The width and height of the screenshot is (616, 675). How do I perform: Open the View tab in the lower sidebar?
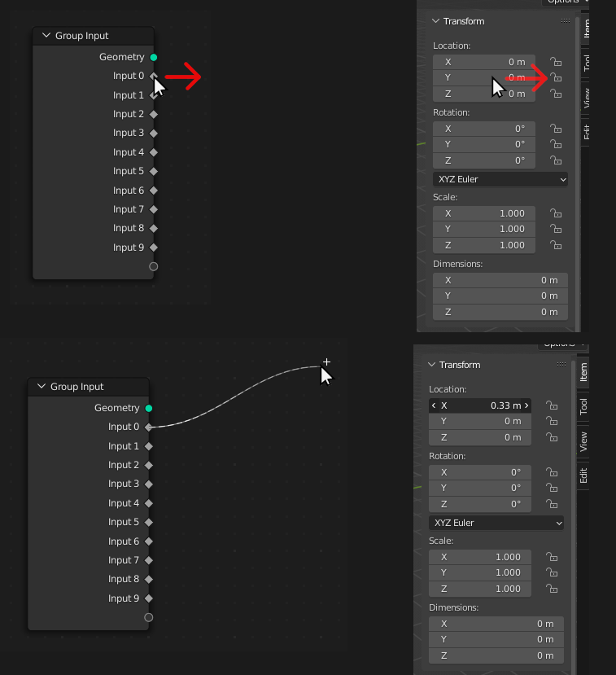[x=583, y=441]
